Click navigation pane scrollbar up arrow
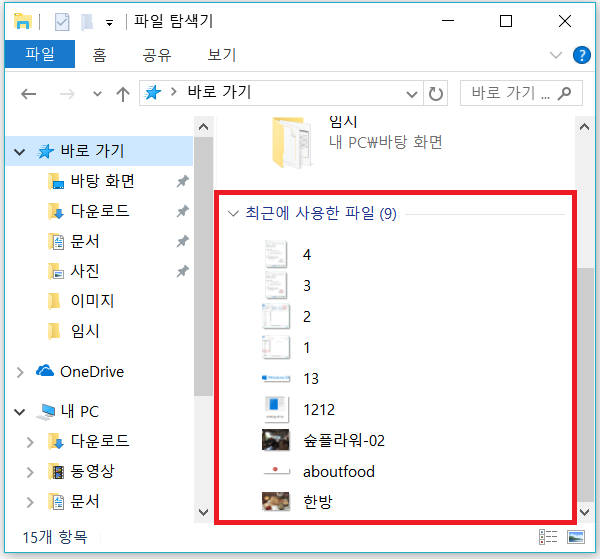The width and height of the screenshot is (600, 559). 204,127
